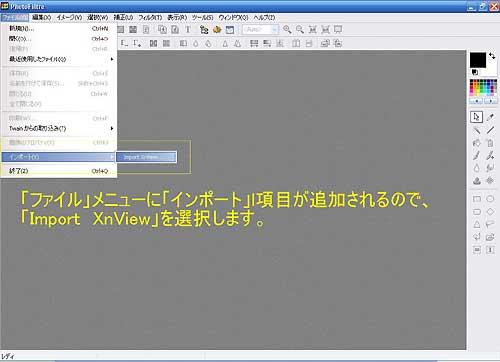The height and width of the screenshot is (362, 500).
Task: Select the Line drawing tool
Action: tap(490, 130)
